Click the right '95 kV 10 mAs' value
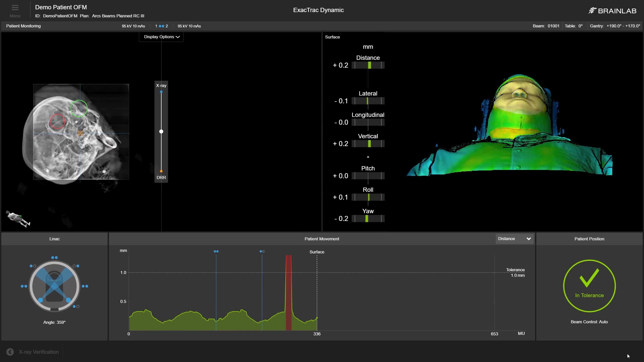This screenshot has width=644, height=362. click(x=189, y=26)
